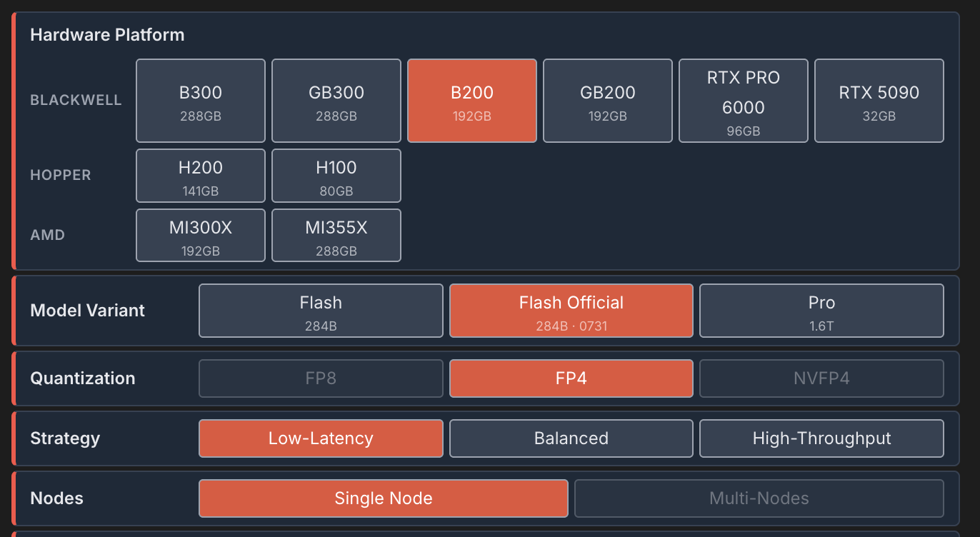Switch model variant to Pro 1.6T
The image size is (980, 537).
coord(821,311)
